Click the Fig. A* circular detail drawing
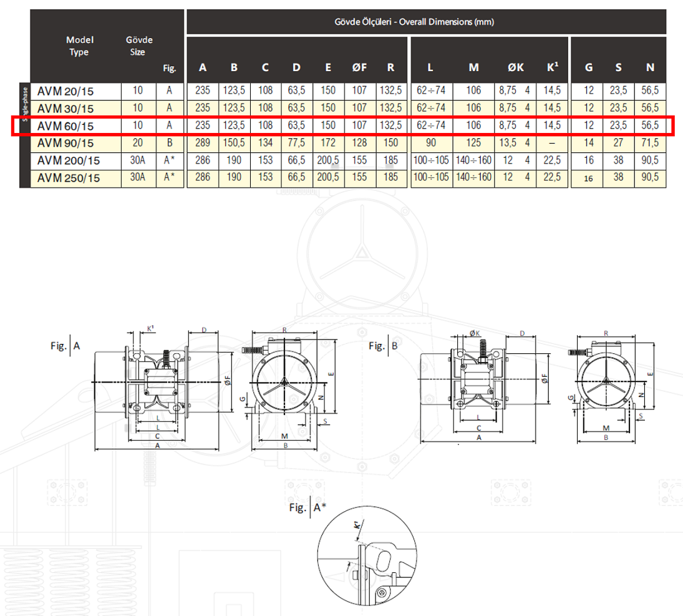683x616 pixels. 367,556
